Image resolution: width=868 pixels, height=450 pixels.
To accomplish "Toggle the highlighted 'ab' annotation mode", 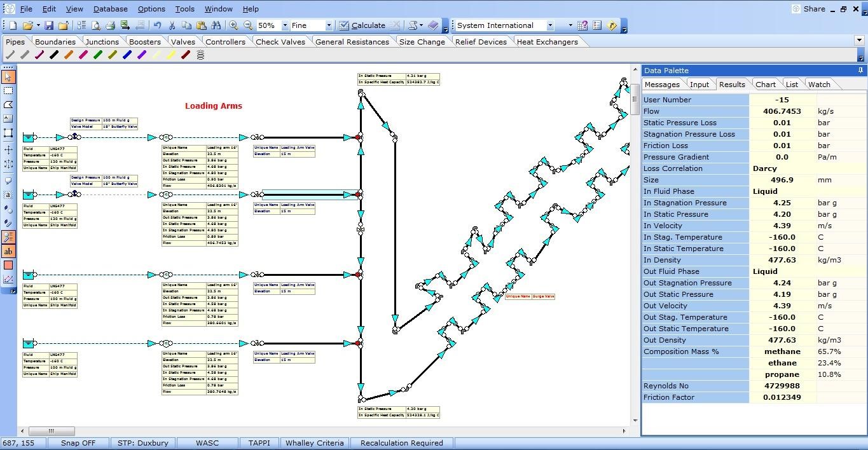I will [x=8, y=251].
